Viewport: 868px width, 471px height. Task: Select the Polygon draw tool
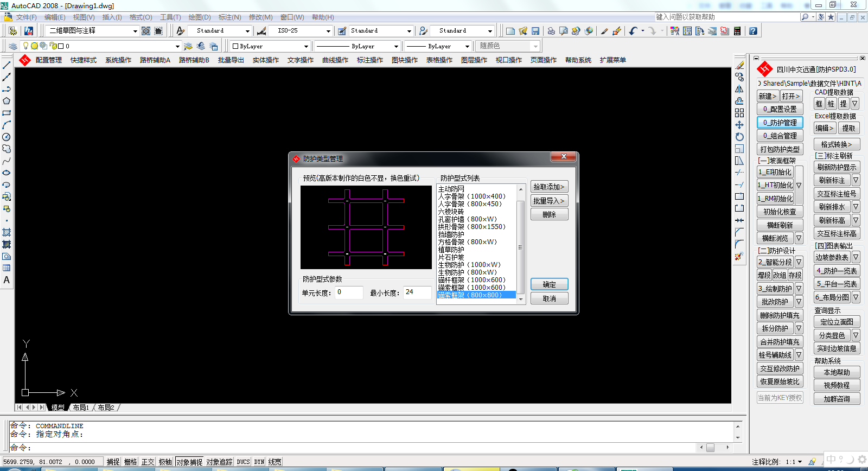tap(7, 101)
